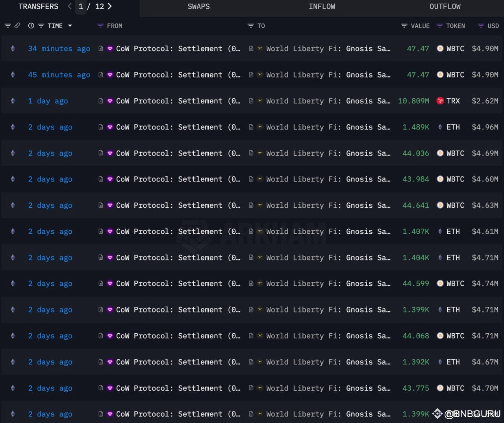The image size is (504, 423).
Task: Click the contract icon before CoW Protocol, 34 minutes ago row
Action: click(101, 48)
